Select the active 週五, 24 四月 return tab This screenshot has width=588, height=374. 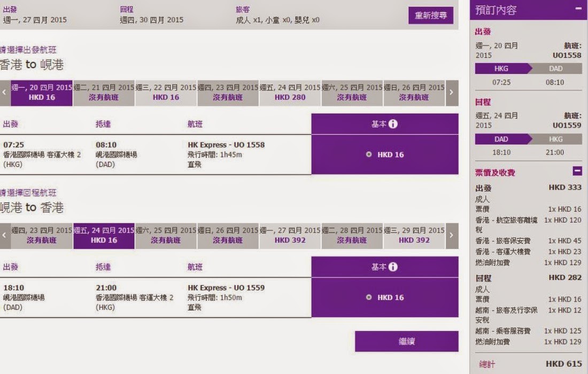[x=104, y=236]
